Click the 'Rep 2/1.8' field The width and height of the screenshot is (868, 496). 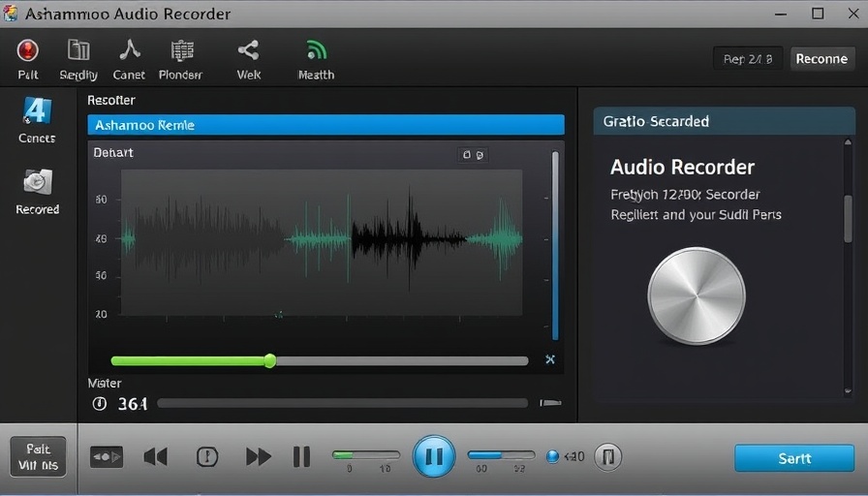click(x=748, y=59)
